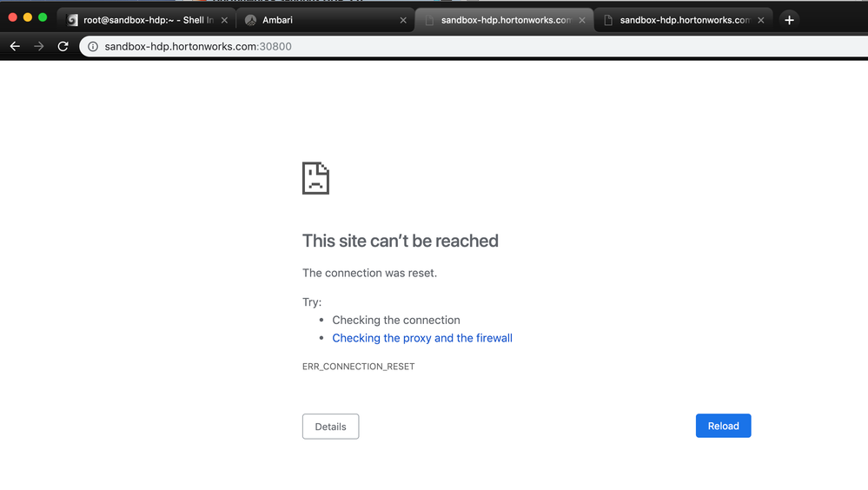Open a new tab with the plus button

click(x=790, y=20)
